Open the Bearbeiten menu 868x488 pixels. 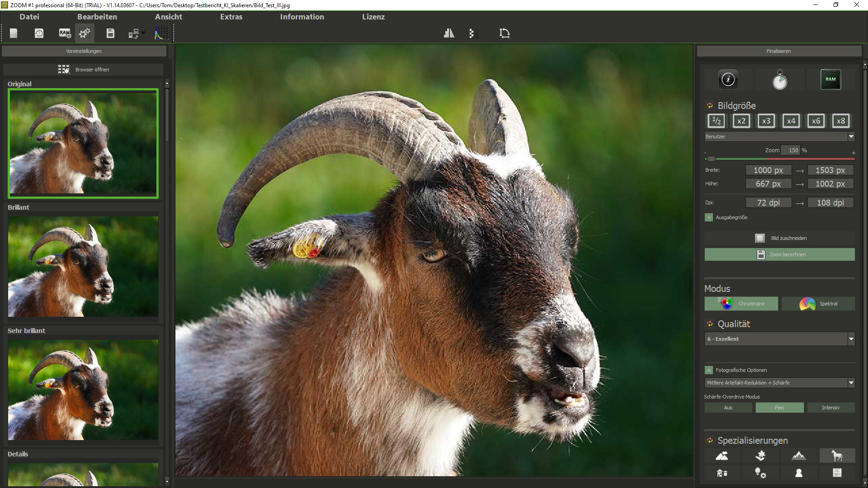pyautogui.click(x=97, y=17)
